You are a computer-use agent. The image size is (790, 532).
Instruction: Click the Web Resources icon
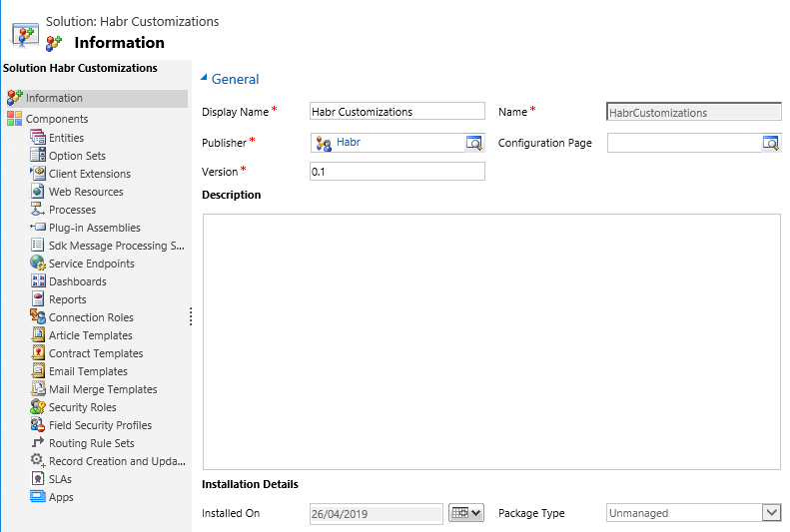point(38,192)
